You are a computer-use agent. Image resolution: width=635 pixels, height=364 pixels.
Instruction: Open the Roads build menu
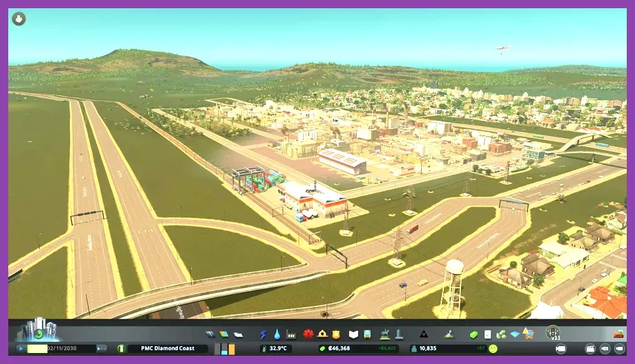pyautogui.click(x=210, y=334)
